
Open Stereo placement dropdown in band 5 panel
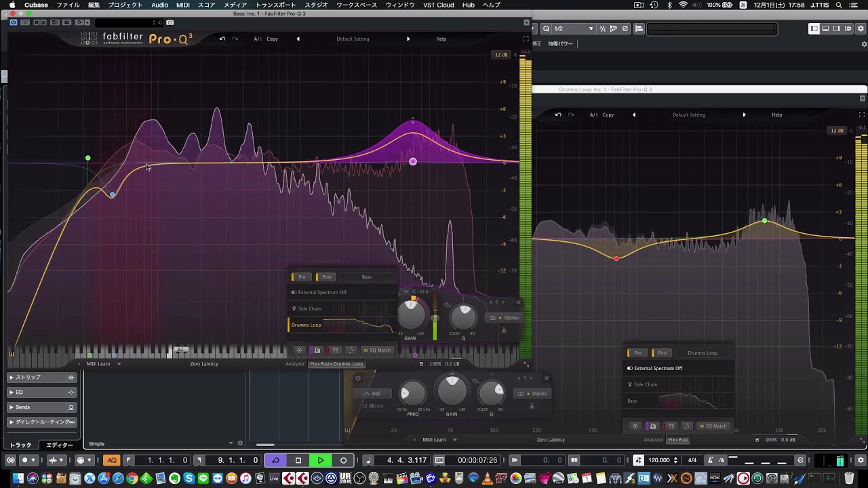532,394
